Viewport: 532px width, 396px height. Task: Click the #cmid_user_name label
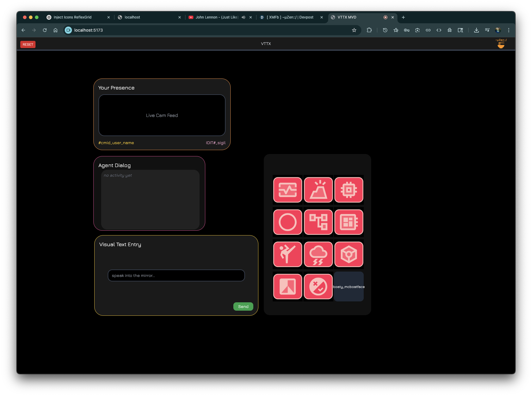coord(116,143)
